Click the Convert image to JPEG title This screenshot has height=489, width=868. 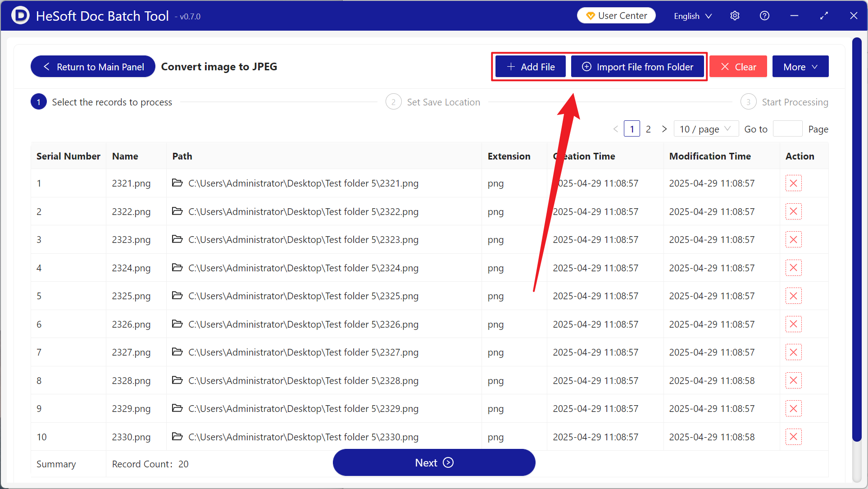coord(219,67)
